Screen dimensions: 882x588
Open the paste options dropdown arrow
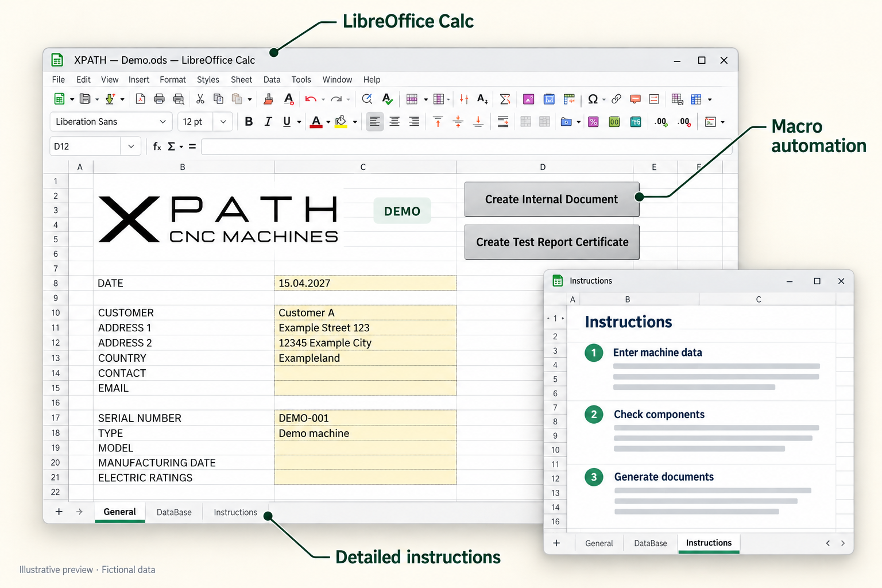click(x=249, y=100)
